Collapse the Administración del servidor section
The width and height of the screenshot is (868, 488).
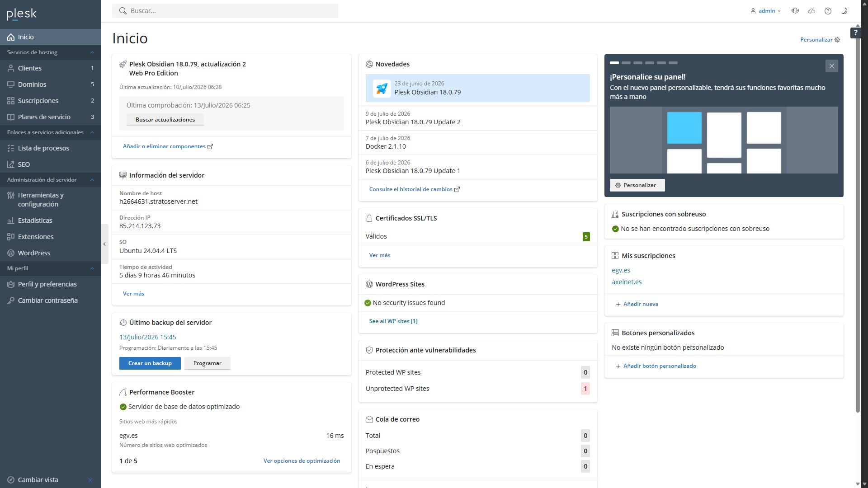click(x=92, y=180)
